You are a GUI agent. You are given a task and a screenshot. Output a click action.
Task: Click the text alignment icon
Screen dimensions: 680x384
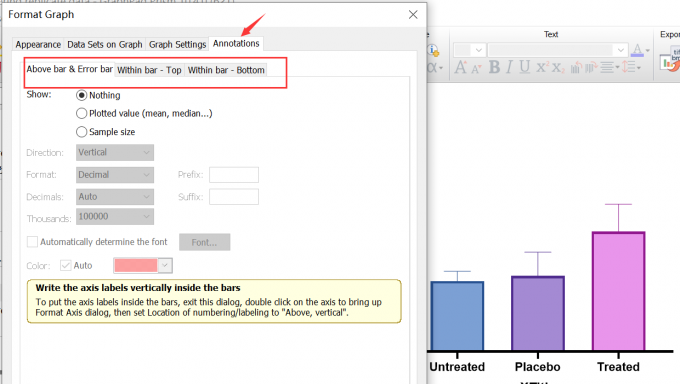pyautogui.click(x=609, y=67)
